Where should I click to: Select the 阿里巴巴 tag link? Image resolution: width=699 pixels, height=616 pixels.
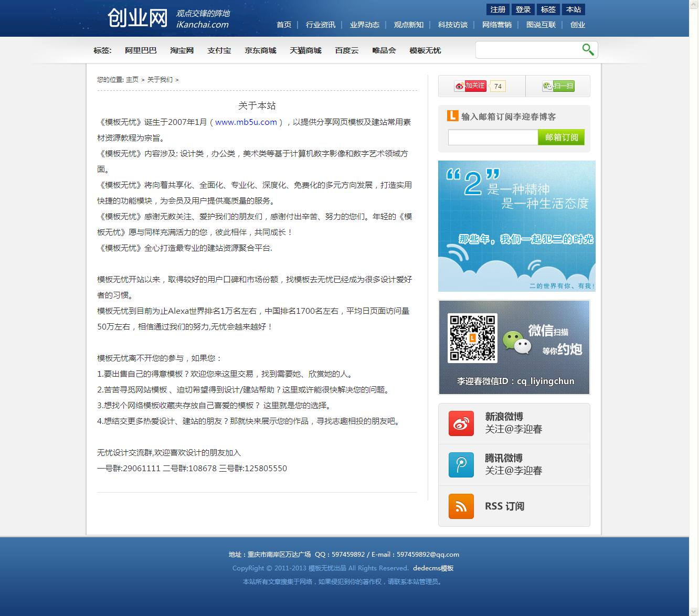[x=141, y=50]
